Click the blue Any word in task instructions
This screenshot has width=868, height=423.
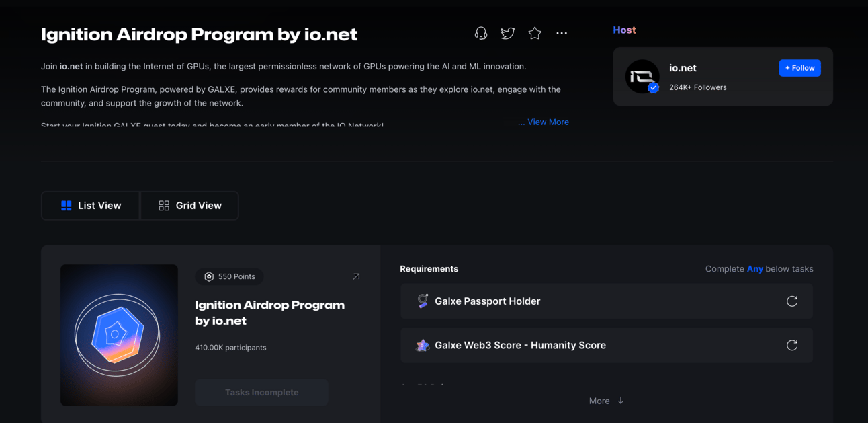tap(755, 269)
